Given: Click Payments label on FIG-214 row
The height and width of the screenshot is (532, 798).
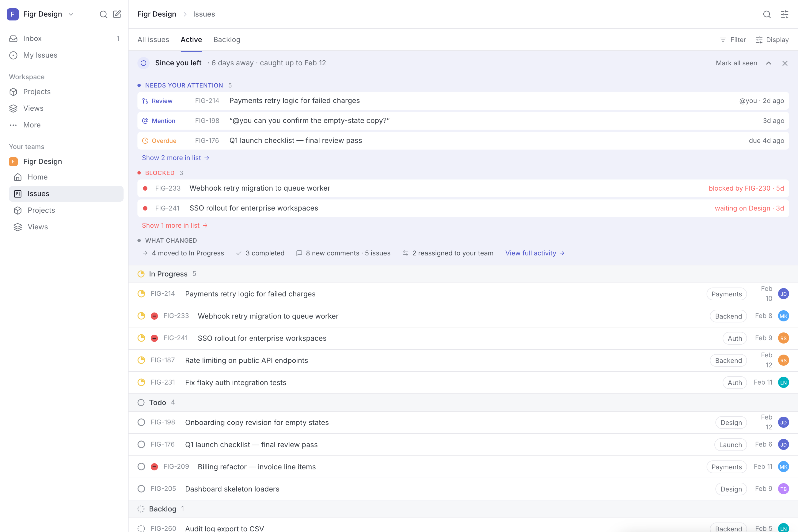Looking at the screenshot, I should coord(726,294).
